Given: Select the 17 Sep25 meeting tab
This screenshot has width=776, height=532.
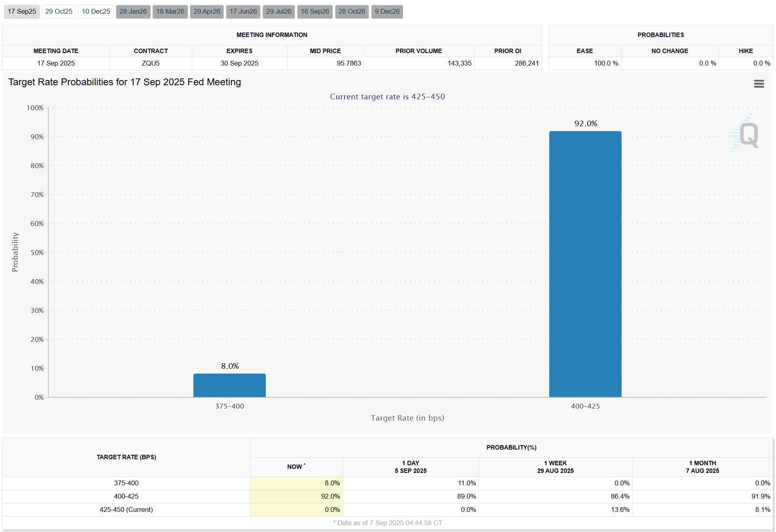Looking at the screenshot, I should click(22, 11).
